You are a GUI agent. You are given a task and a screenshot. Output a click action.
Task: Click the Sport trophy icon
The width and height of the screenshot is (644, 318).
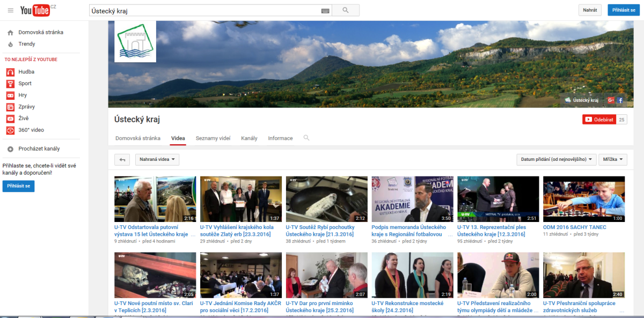[x=10, y=84]
